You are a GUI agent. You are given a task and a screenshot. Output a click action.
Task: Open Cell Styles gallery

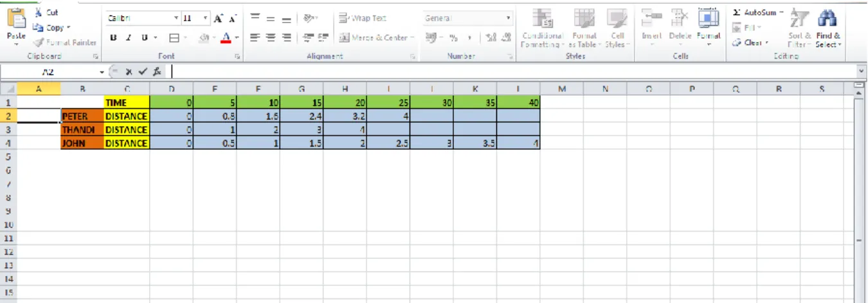point(617,28)
